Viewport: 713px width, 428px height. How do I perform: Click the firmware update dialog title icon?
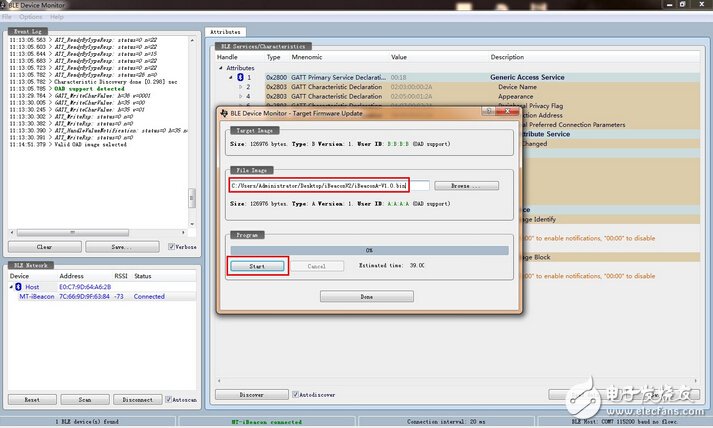click(224, 113)
